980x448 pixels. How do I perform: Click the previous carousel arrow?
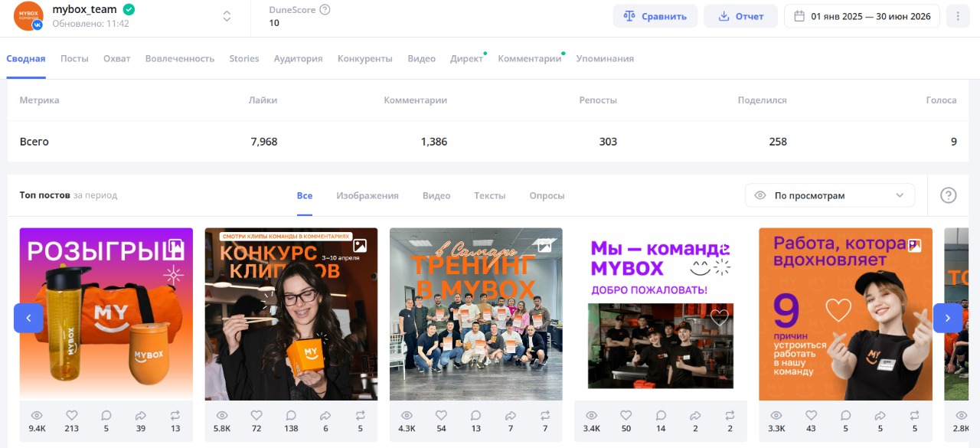[x=28, y=318]
